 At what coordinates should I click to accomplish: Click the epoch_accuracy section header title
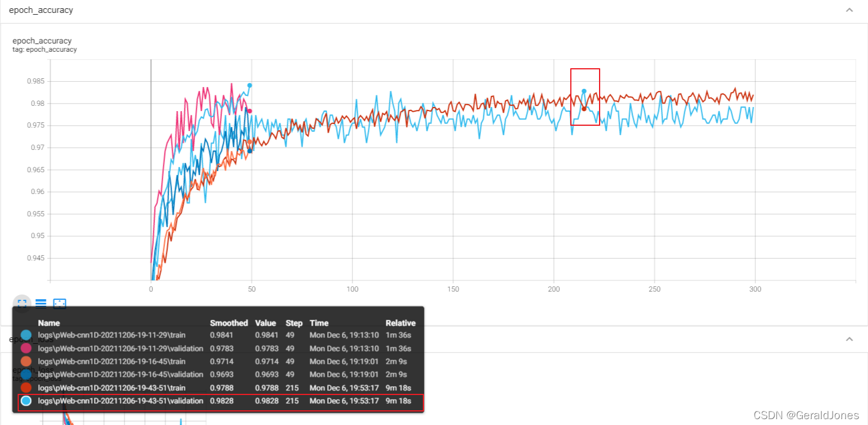click(41, 11)
